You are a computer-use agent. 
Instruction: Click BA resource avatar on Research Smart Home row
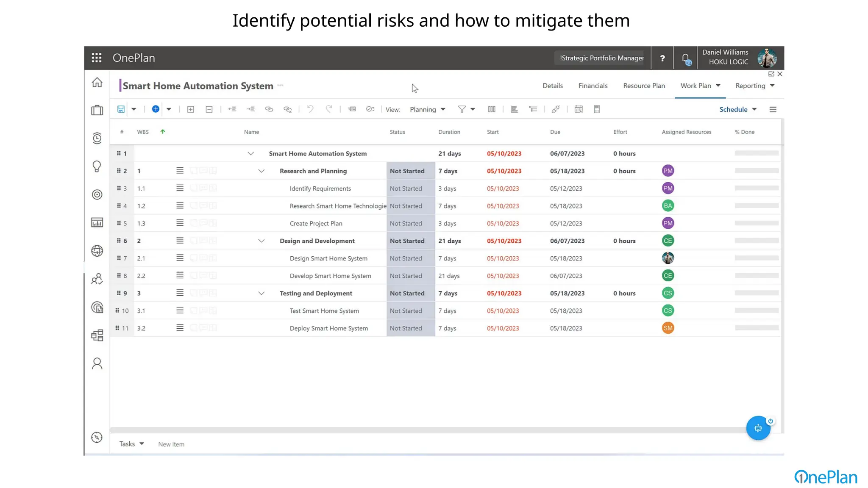click(x=668, y=205)
